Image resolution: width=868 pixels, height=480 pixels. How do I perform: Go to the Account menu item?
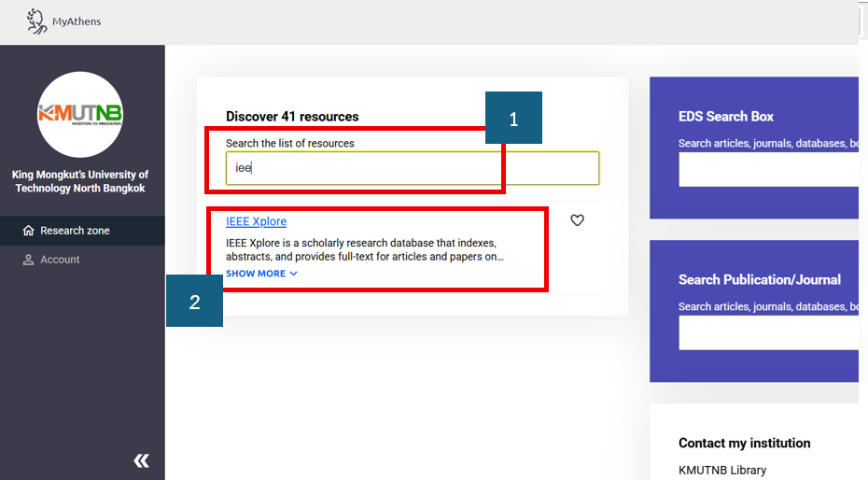click(60, 260)
